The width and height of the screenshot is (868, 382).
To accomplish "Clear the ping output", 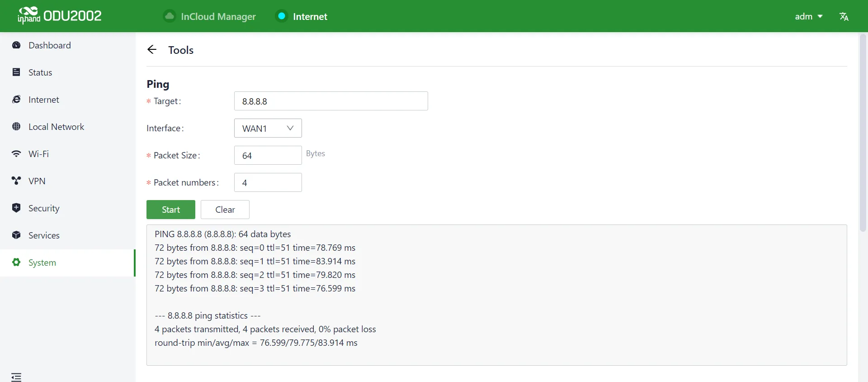I will pyautogui.click(x=225, y=210).
